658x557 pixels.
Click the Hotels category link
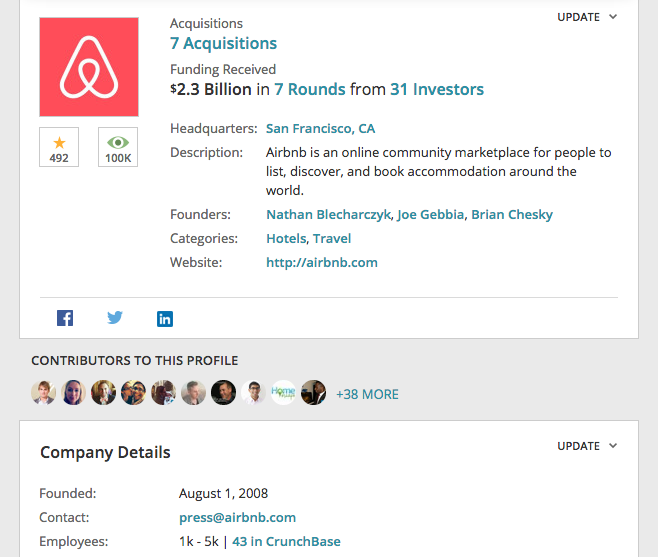coord(286,238)
